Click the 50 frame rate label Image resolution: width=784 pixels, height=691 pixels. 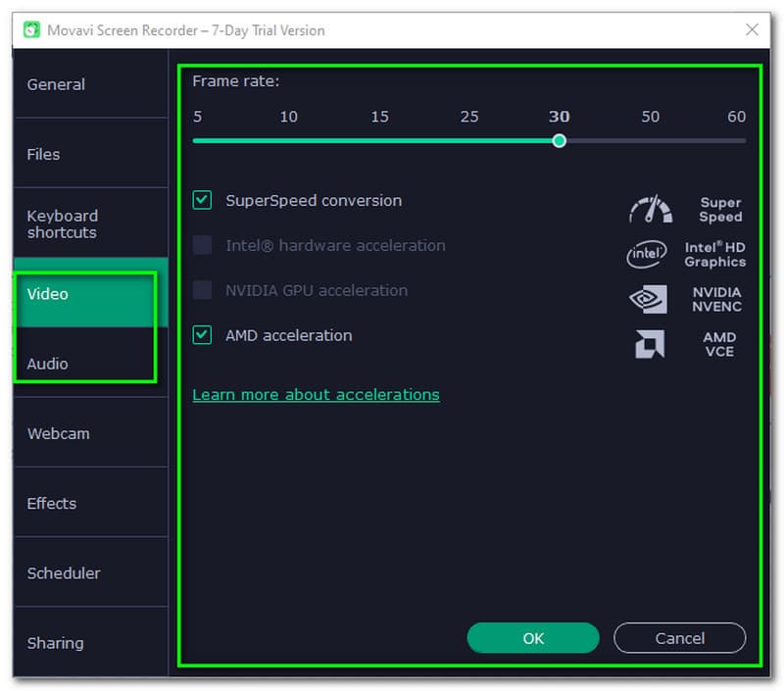point(650,117)
